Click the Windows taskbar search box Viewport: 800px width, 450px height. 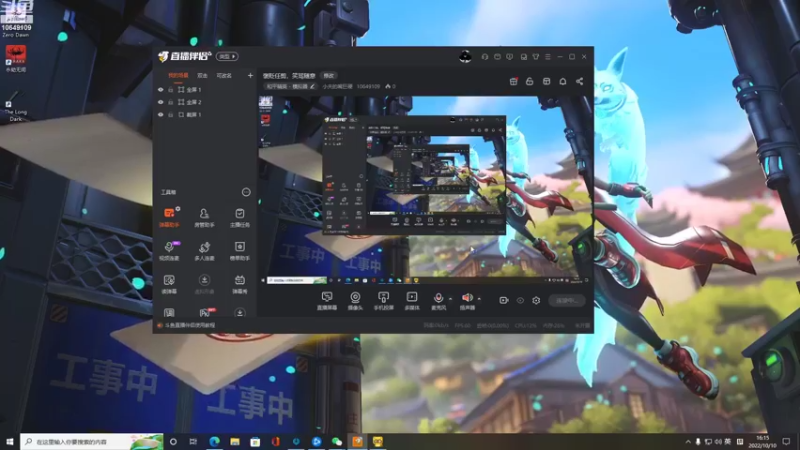coord(92,441)
